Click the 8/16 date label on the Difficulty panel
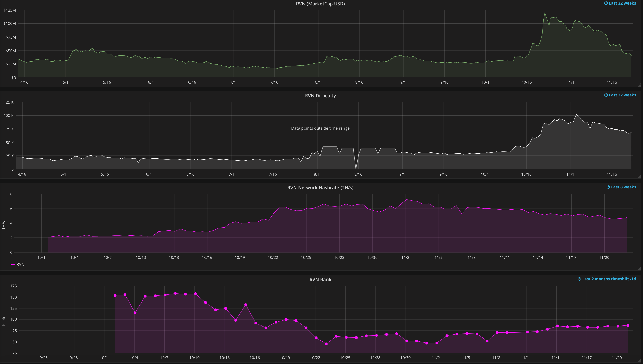The width and height of the screenshot is (643, 364). [x=358, y=174]
